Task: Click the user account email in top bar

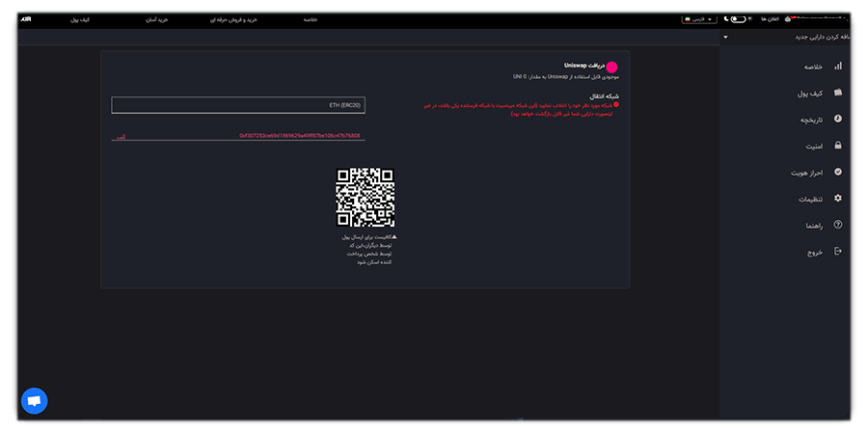Action: coord(821,18)
